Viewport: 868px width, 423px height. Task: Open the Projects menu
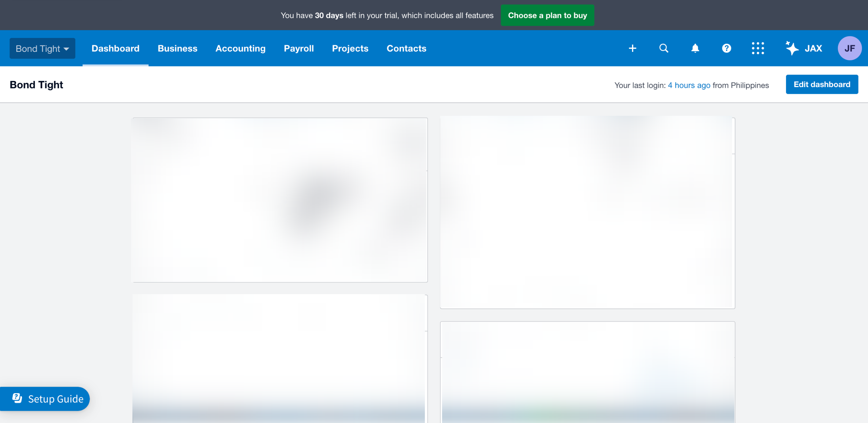pos(350,48)
